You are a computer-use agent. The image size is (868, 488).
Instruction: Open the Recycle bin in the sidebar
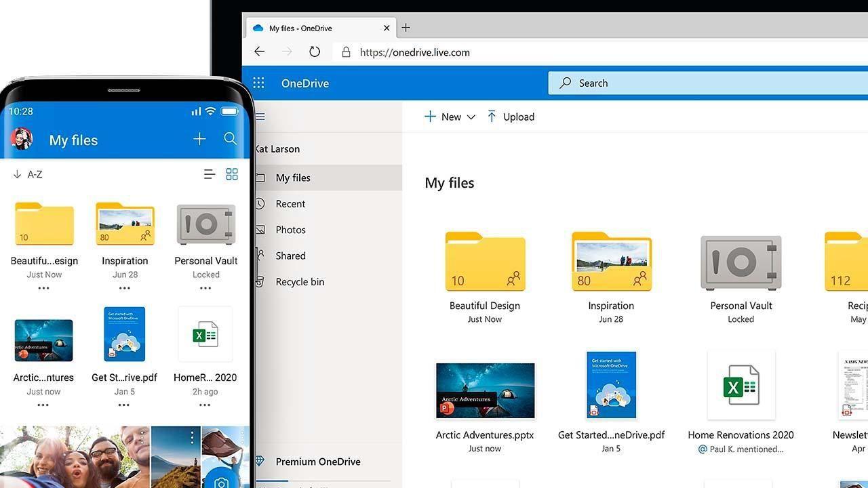pos(300,281)
